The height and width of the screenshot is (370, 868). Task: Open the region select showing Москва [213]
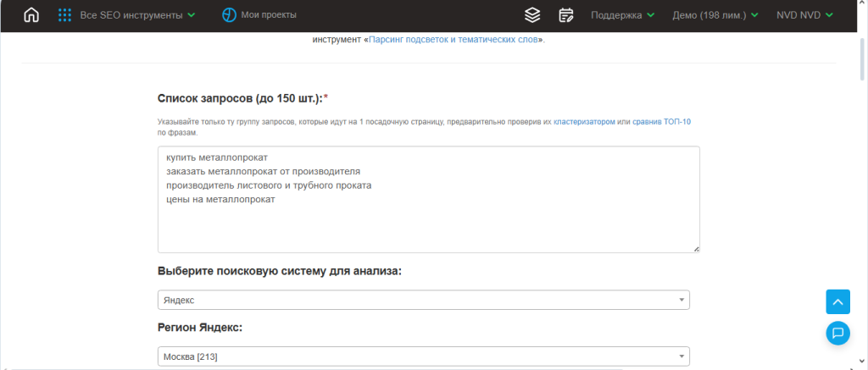coord(423,357)
